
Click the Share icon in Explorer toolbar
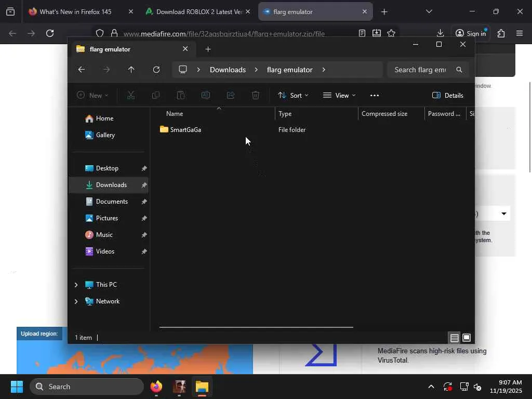[x=231, y=96]
